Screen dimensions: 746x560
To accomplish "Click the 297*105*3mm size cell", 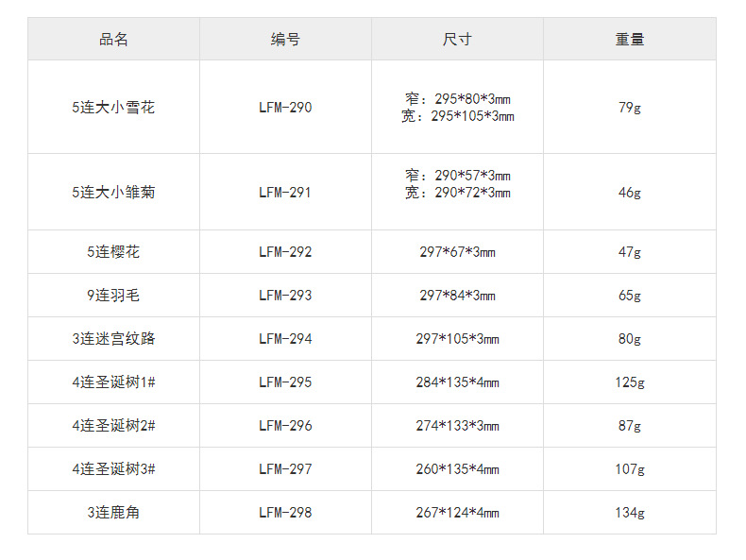I will click(457, 339).
